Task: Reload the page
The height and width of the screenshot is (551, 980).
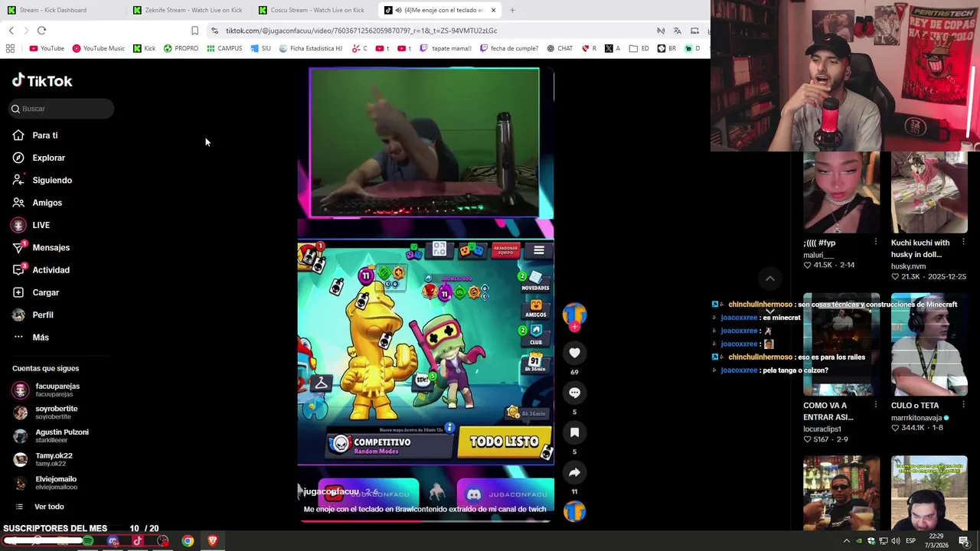Action: pyautogui.click(x=41, y=31)
